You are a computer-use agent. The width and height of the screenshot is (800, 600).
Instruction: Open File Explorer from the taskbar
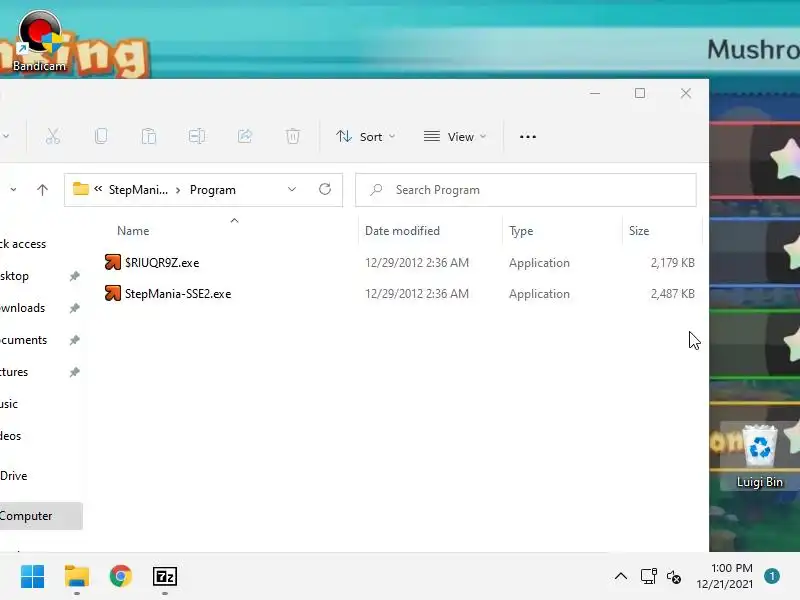click(77, 577)
